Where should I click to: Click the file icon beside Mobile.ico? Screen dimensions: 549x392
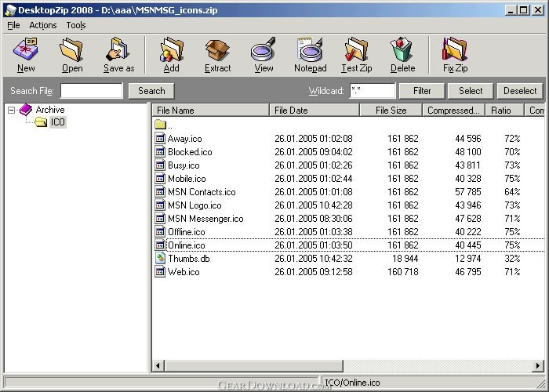[x=160, y=178]
